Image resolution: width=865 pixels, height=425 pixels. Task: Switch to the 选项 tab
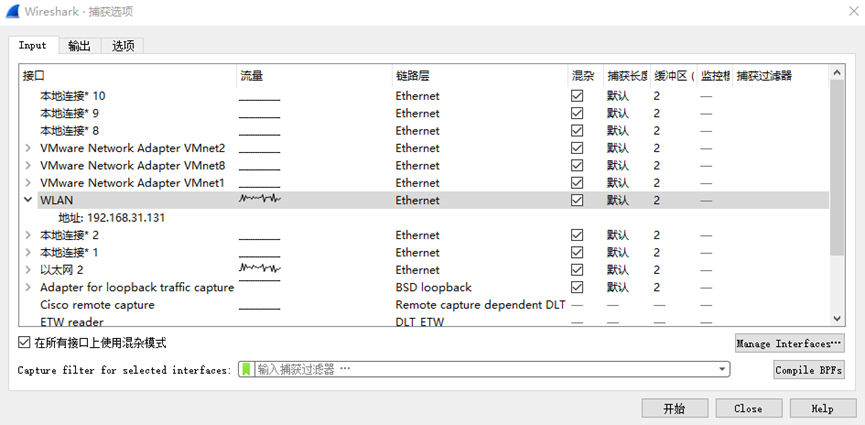click(x=123, y=46)
